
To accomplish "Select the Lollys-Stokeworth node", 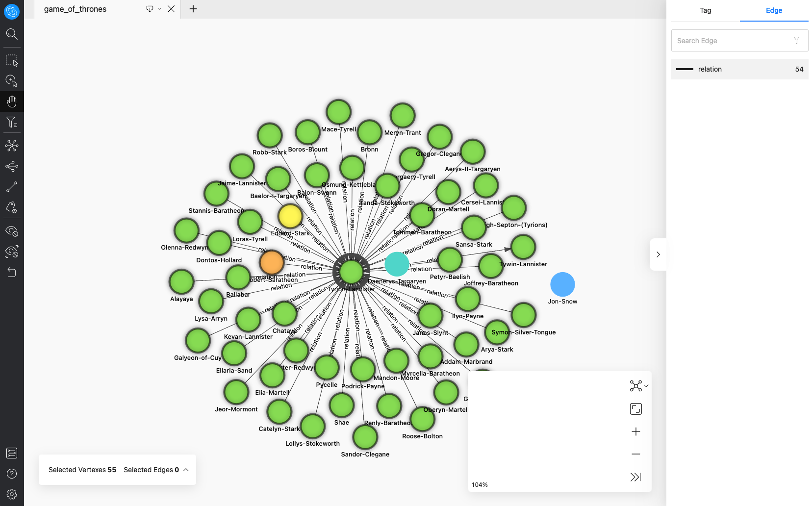I will pos(313,427).
